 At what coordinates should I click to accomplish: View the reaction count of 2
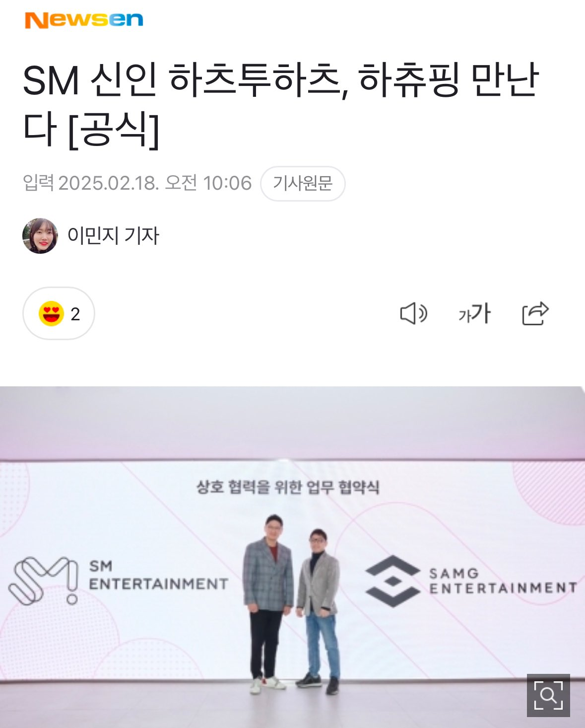click(x=75, y=314)
